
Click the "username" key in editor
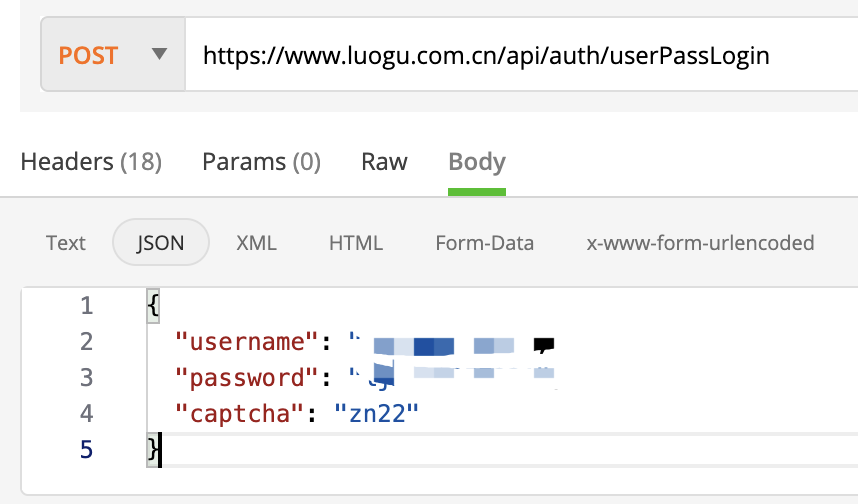pos(247,342)
